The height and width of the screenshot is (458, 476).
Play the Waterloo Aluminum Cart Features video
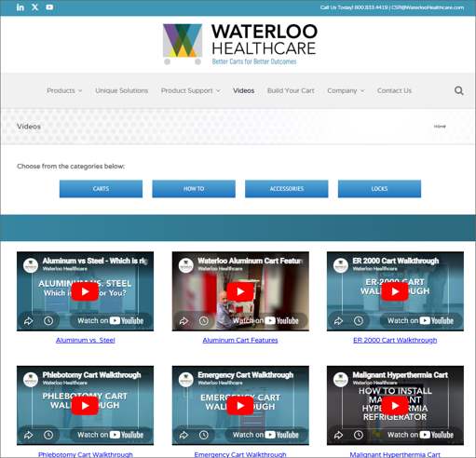coord(240,291)
